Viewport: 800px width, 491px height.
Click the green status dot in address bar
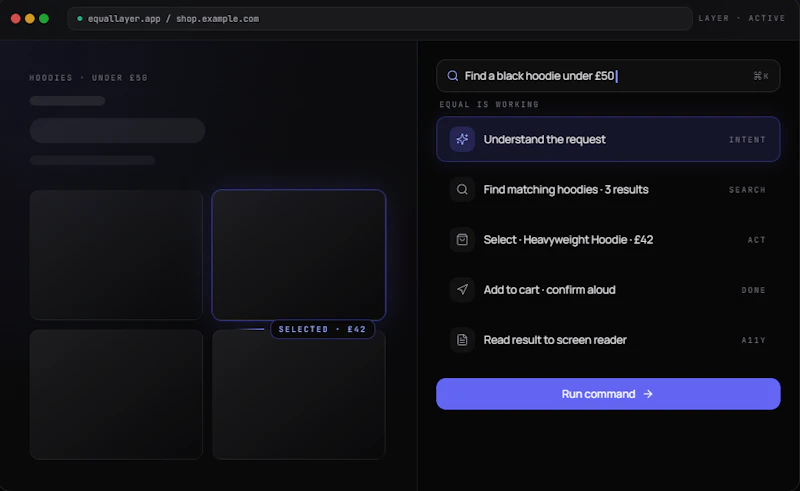[80, 19]
